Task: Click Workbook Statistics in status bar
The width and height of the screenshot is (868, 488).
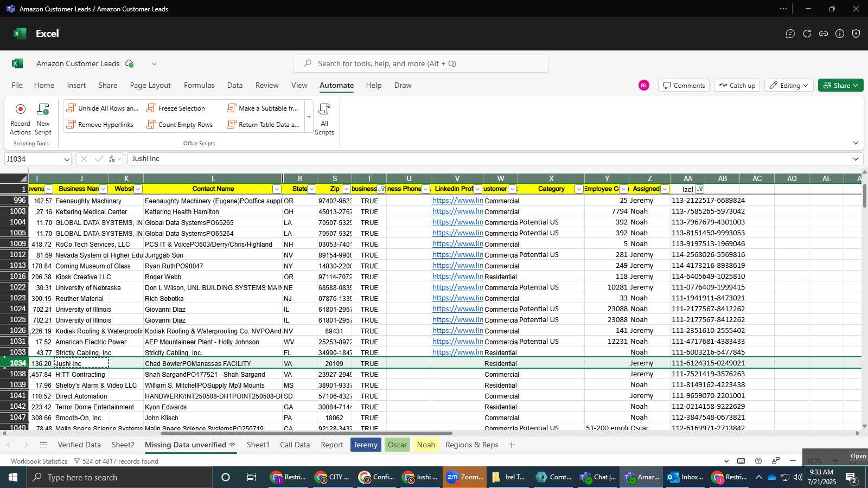Action: click(x=39, y=461)
